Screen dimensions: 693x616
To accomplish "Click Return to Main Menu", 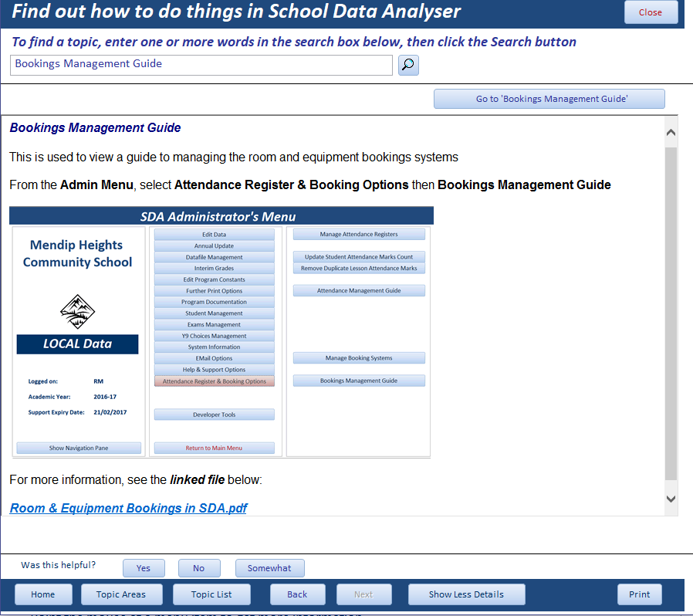I will coord(215,448).
